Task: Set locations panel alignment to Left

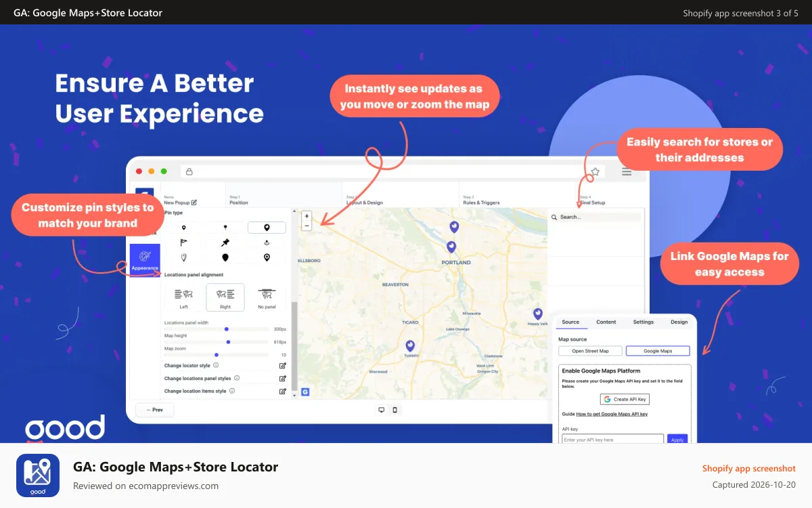Action: click(x=184, y=297)
